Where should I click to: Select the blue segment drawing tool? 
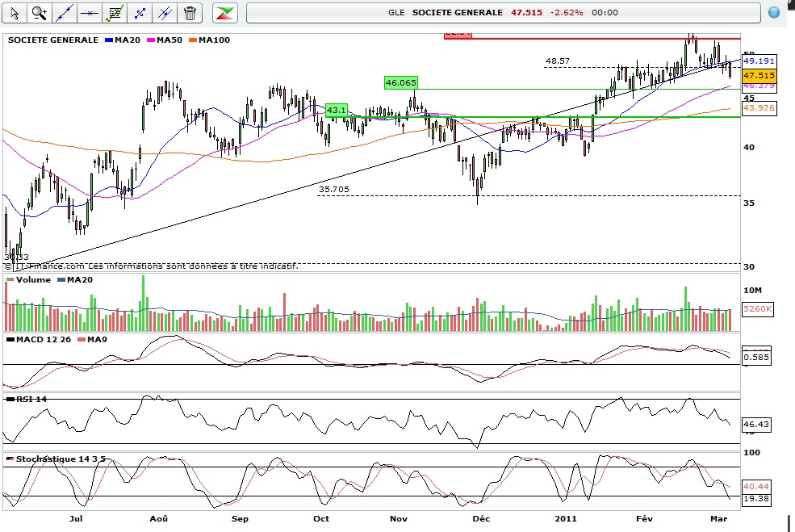(140, 13)
